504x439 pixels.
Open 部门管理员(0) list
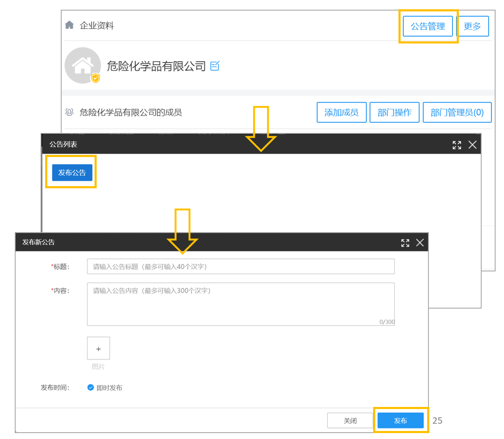point(457,112)
